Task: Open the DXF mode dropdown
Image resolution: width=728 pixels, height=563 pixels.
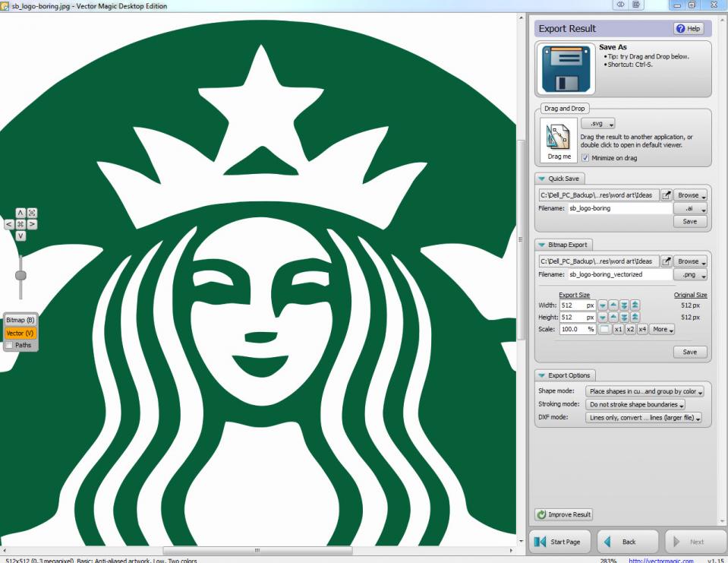Action: pyautogui.click(x=643, y=418)
